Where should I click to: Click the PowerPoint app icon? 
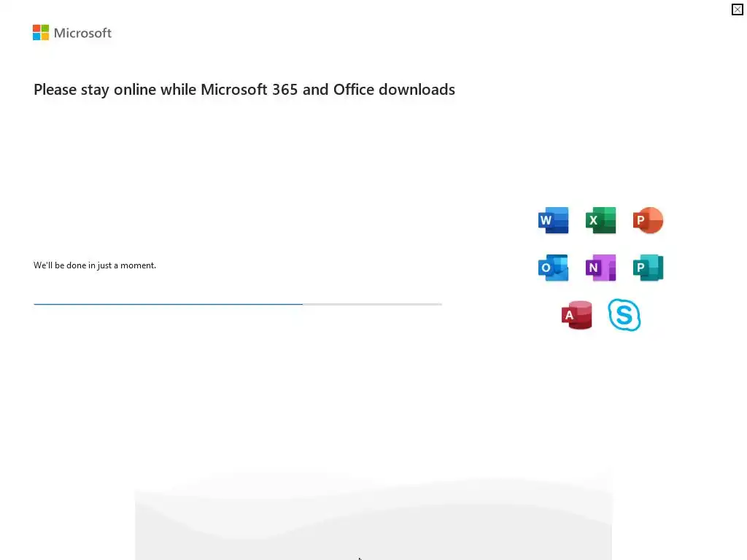tap(648, 220)
